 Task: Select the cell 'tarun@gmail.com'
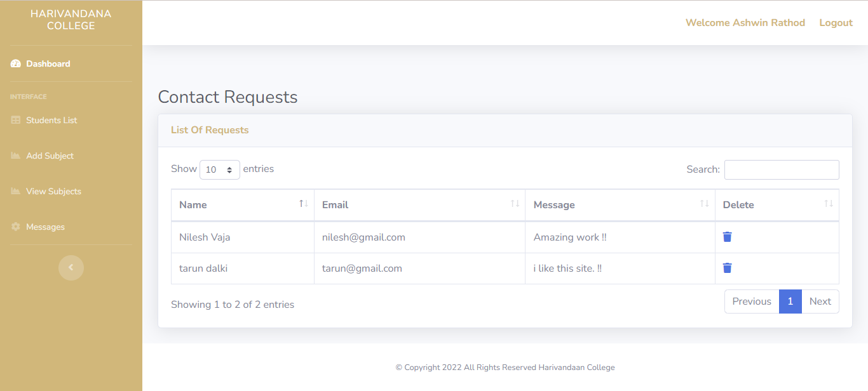[x=419, y=268]
